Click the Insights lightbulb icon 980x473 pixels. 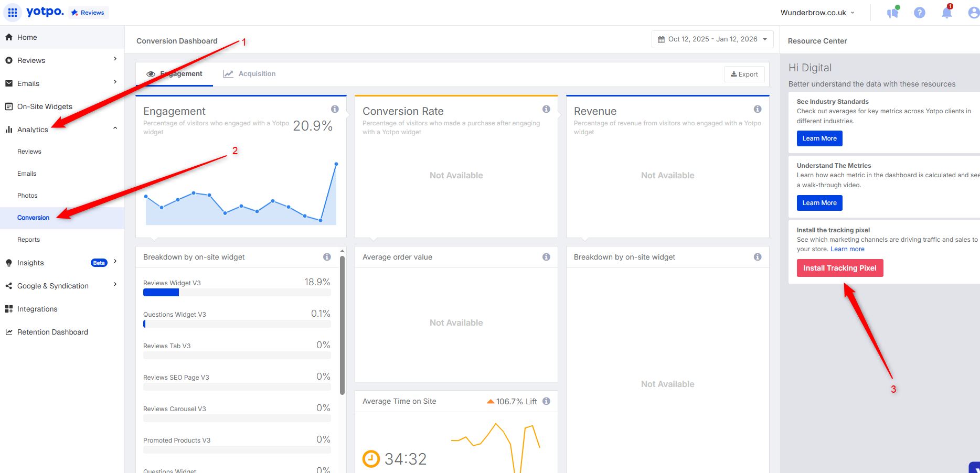(9, 263)
